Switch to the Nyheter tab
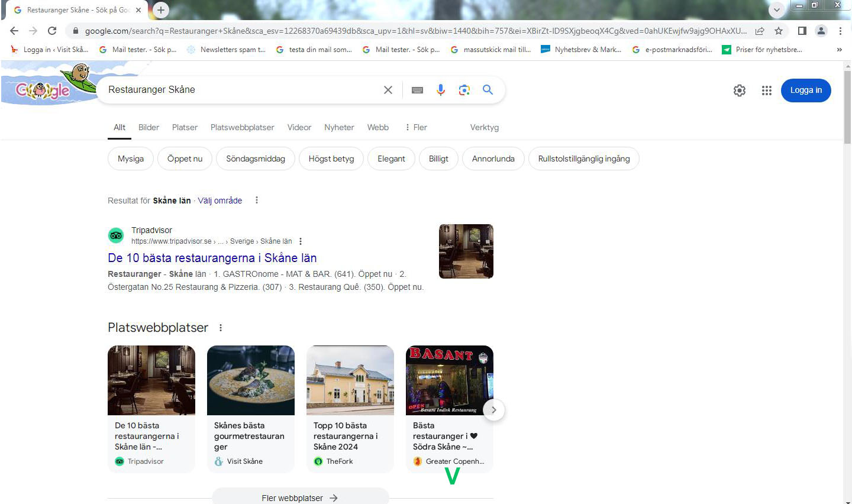This screenshot has width=852, height=504. click(339, 127)
